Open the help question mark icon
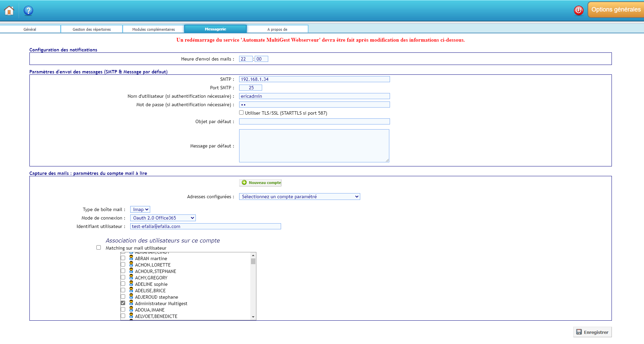The width and height of the screenshot is (644, 344). [x=28, y=10]
